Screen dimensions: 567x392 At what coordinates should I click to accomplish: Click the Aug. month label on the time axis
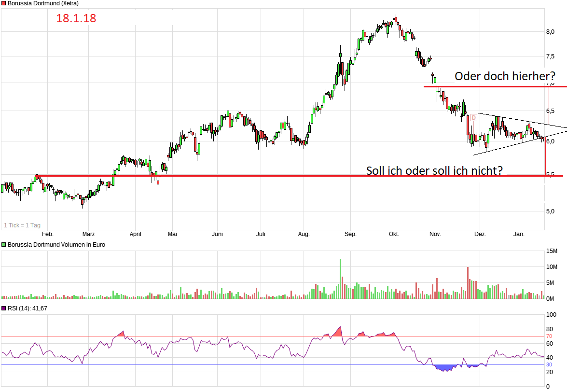coord(304,234)
